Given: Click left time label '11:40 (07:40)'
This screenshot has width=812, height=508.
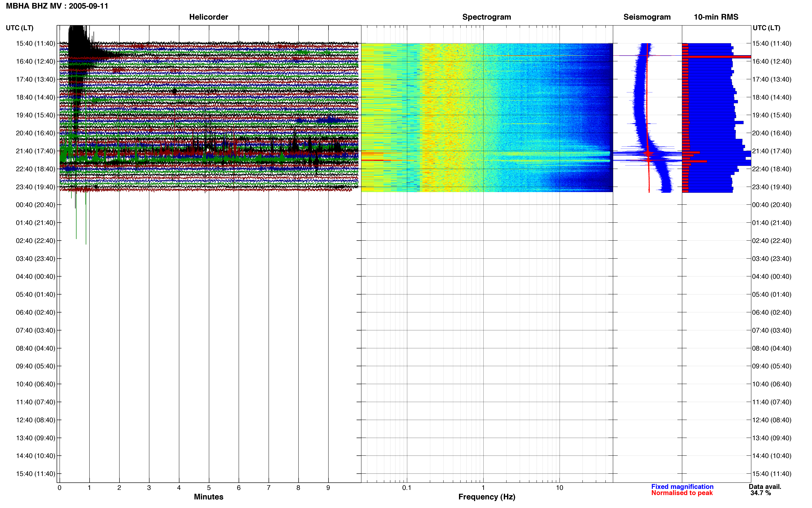Looking at the screenshot, I should pyautogui.click(x=36, y=402).
